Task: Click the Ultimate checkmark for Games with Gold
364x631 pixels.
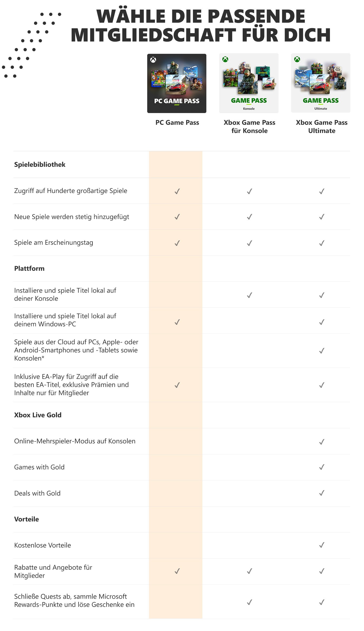Action: pos(321,467)
